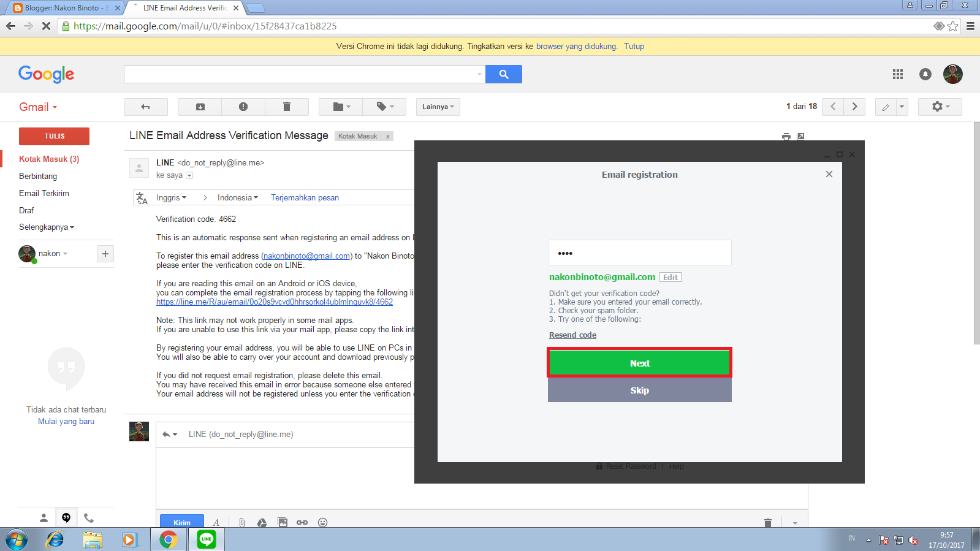980x551 pixels.
Task: Go to the older email arrow
Action: point(854,107)
